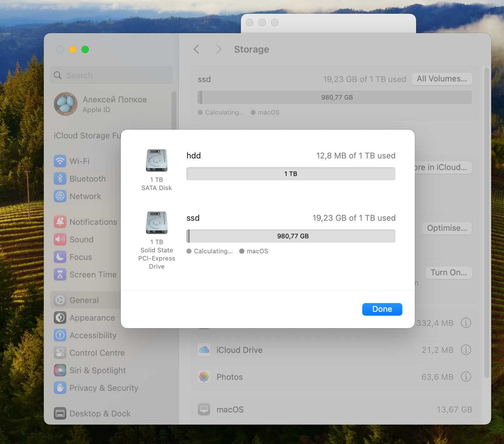The width and height of the screenshot is (504, 444).
Task: Click the green zoom button of System Settings
Action: tap(85, 49)
